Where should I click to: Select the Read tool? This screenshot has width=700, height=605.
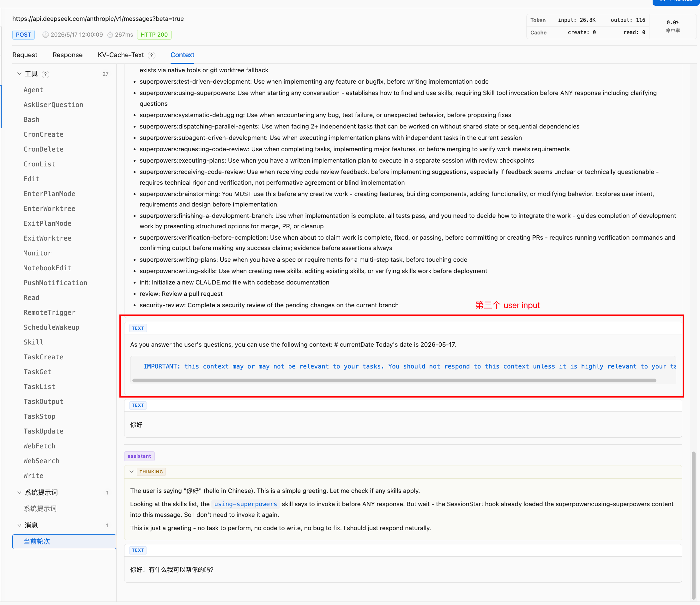(31, 298)
